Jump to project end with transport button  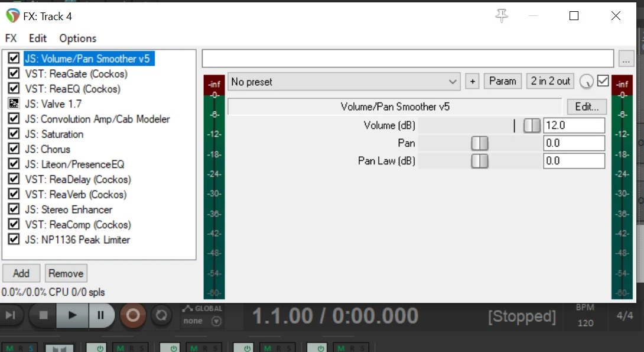[x=11, y=315]
